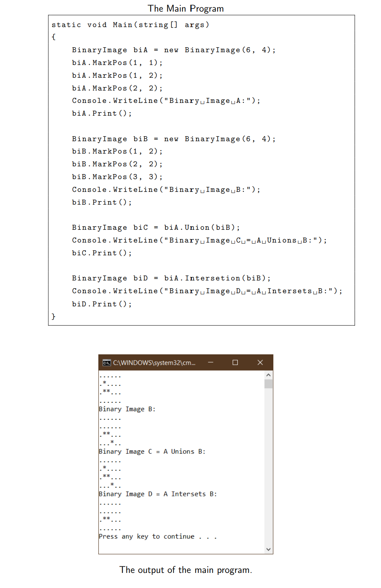This screenshot has width=381, height=588.
Task: Click the closing brace at the end of Main
Action: point(53,316)
